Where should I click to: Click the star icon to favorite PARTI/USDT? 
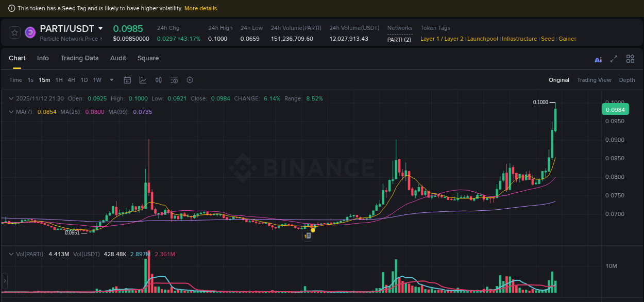(x=14, y=32)
